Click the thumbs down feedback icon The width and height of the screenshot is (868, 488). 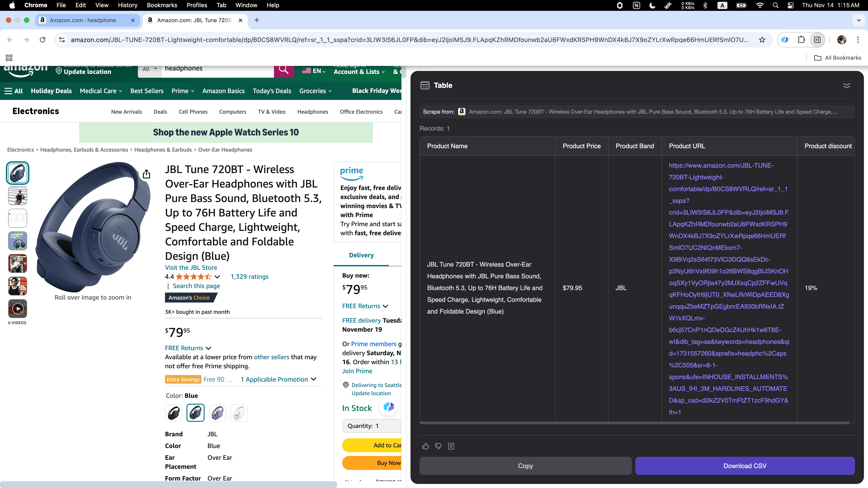pyautogui.click(x=438, y=446)
